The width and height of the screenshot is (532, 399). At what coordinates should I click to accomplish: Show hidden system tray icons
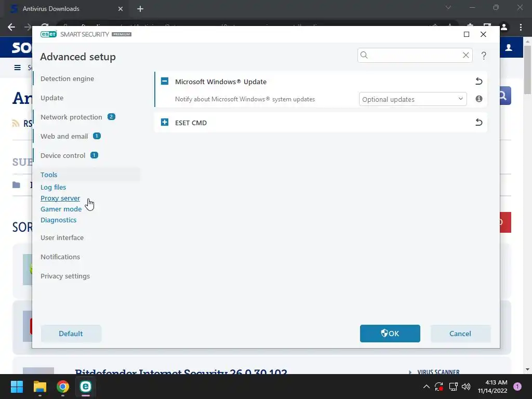[x=427, y=387]
